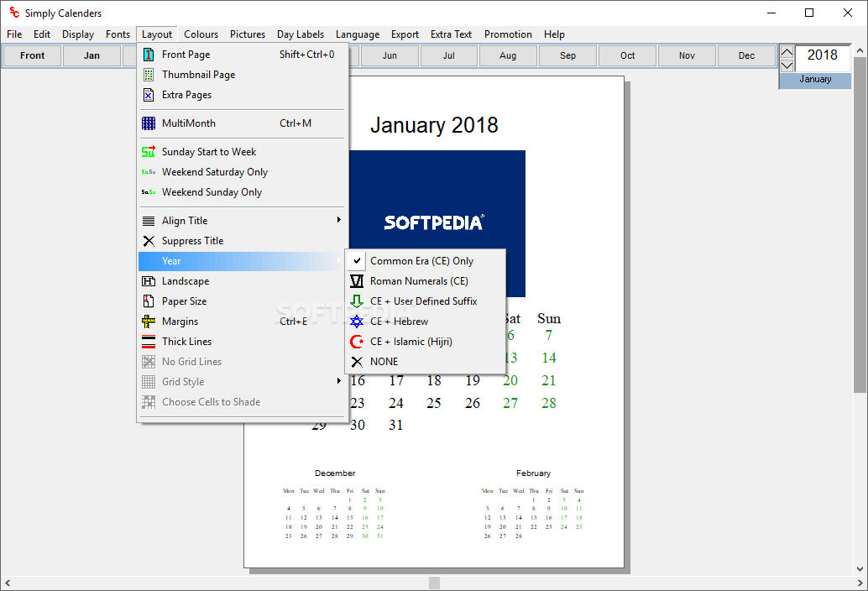Go to the Jun month button
Screen dimensions: 868x591
point(390,55)
